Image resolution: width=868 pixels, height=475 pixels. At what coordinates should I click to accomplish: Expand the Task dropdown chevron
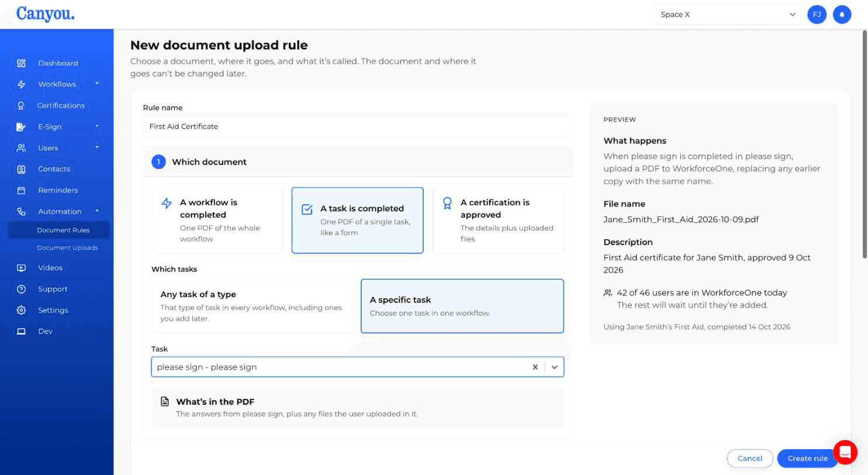(x=554, y=367)
